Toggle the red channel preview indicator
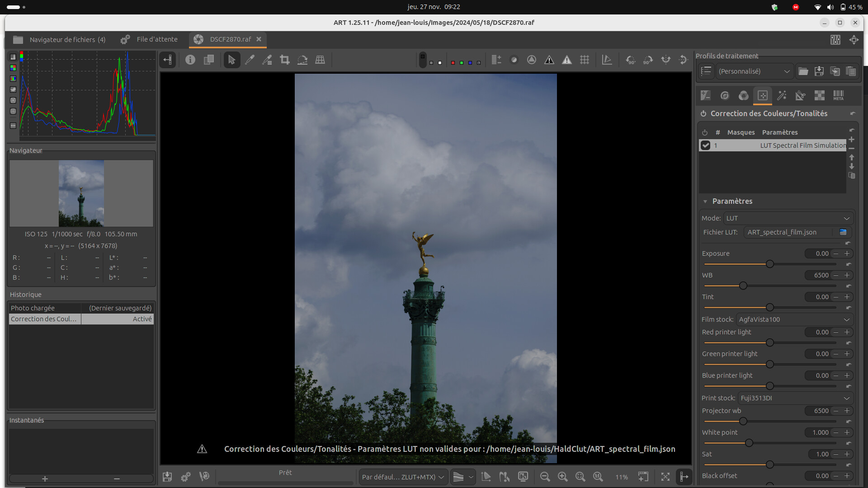The width and height of the screenshot is (868, 488). pos(453,63)
